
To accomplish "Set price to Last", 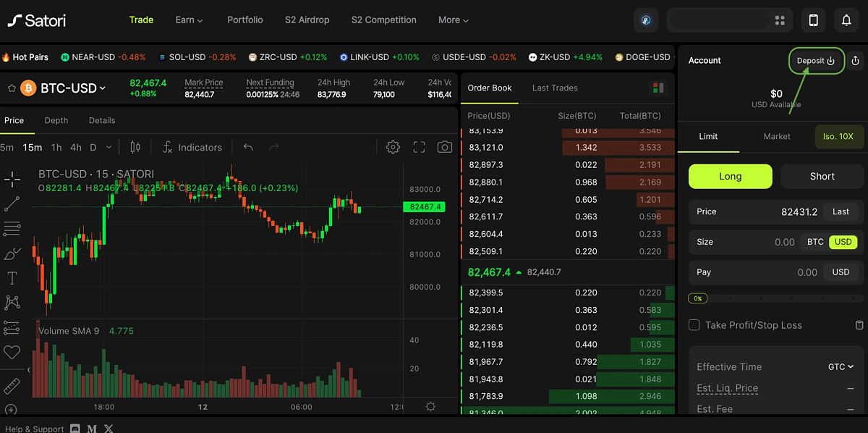I will [x=841, y=212].
